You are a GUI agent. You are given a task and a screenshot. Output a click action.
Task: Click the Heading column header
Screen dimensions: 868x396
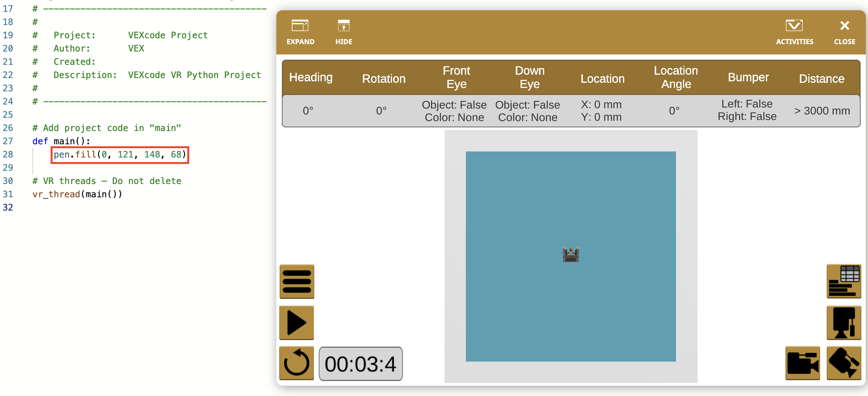311,78
